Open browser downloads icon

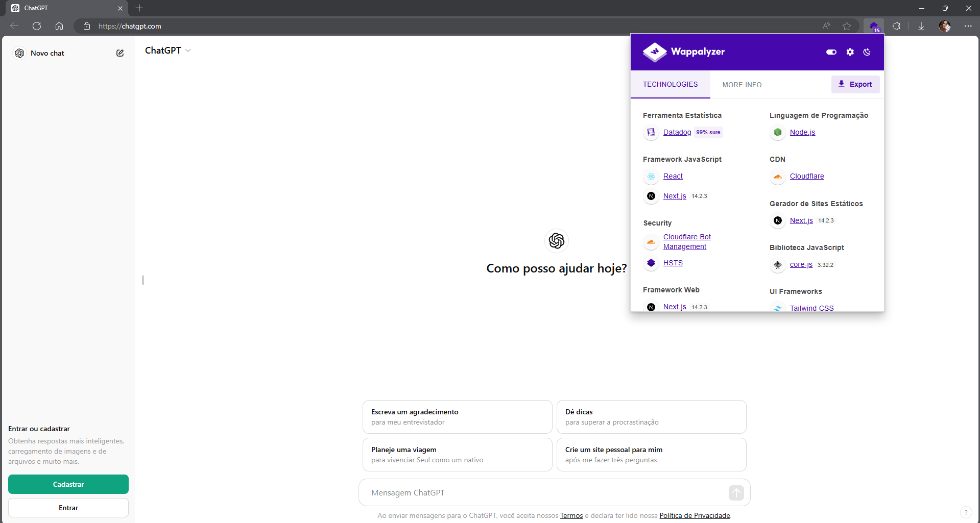coord(921,26)
